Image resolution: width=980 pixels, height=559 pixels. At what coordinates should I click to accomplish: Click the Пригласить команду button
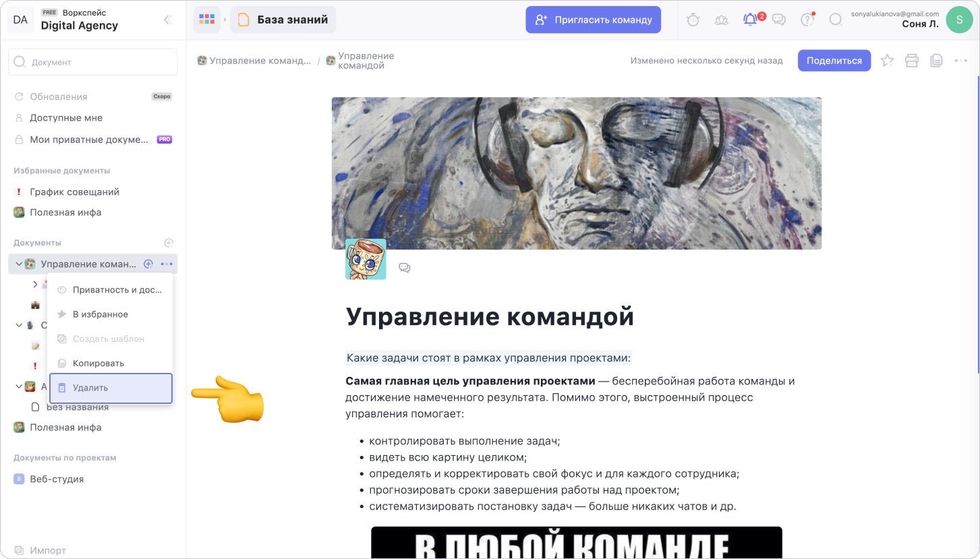[x=594, y=20]
